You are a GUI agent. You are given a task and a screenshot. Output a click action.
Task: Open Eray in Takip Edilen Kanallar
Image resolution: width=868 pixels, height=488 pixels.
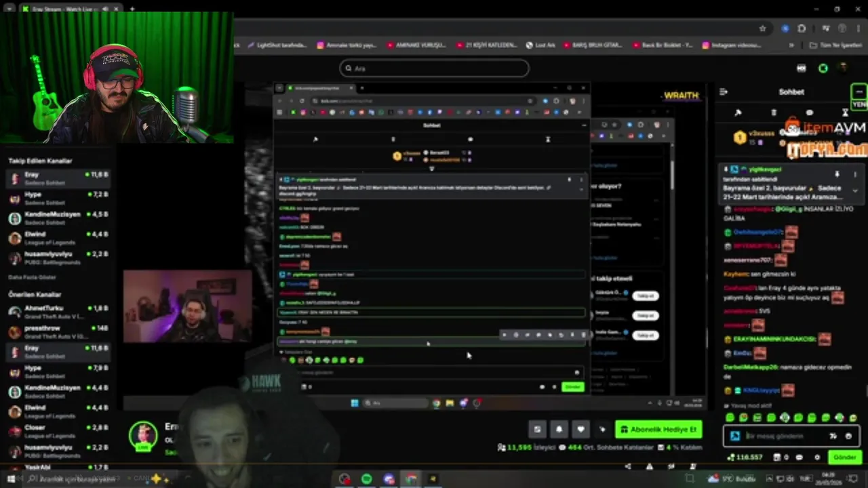[58, 178]
